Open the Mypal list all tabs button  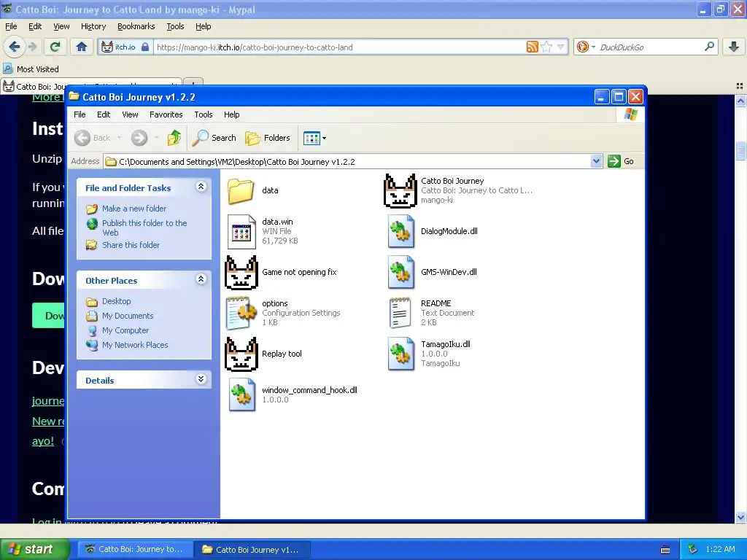740,86
